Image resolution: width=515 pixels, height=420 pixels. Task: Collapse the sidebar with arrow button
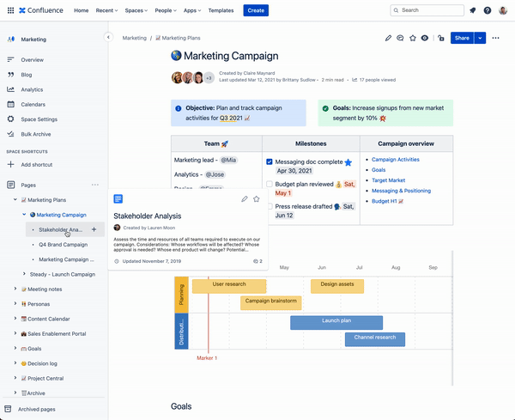(108, 37)
